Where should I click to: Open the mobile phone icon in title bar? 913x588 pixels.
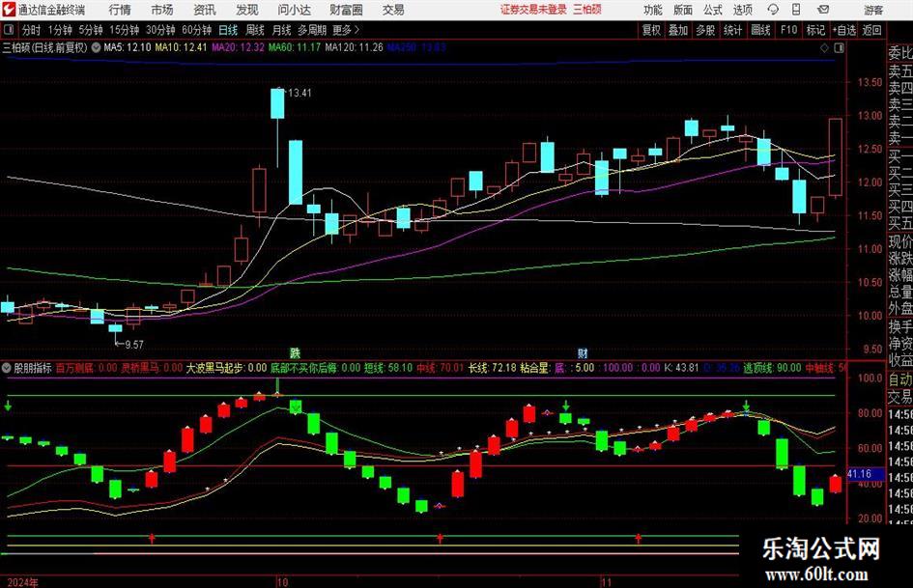click(796, 10)
